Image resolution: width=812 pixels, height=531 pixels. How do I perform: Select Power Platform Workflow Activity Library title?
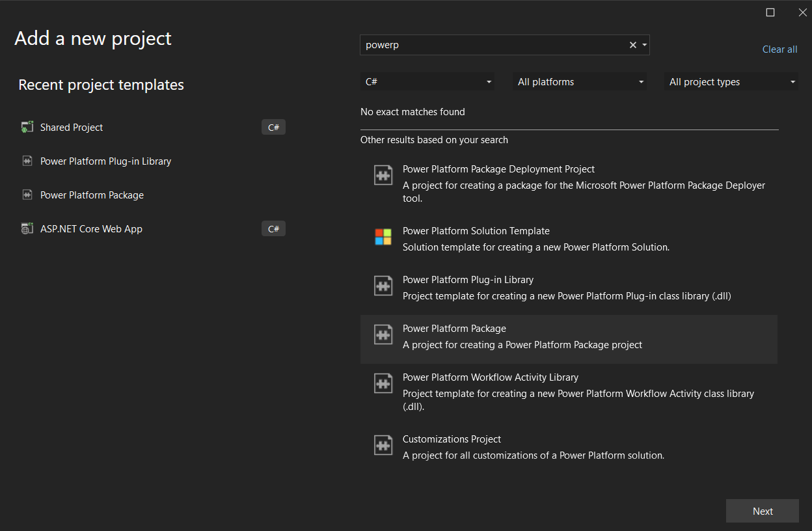[491, 377]
